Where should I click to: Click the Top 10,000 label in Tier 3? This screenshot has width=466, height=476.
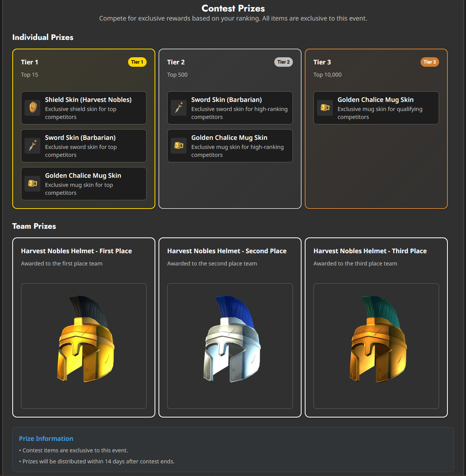point(327,75)
